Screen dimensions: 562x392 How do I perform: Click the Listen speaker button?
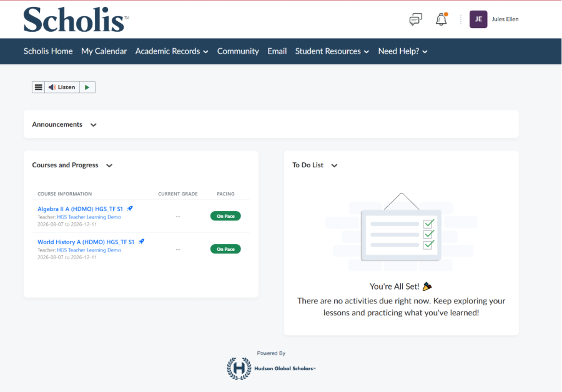62,87
